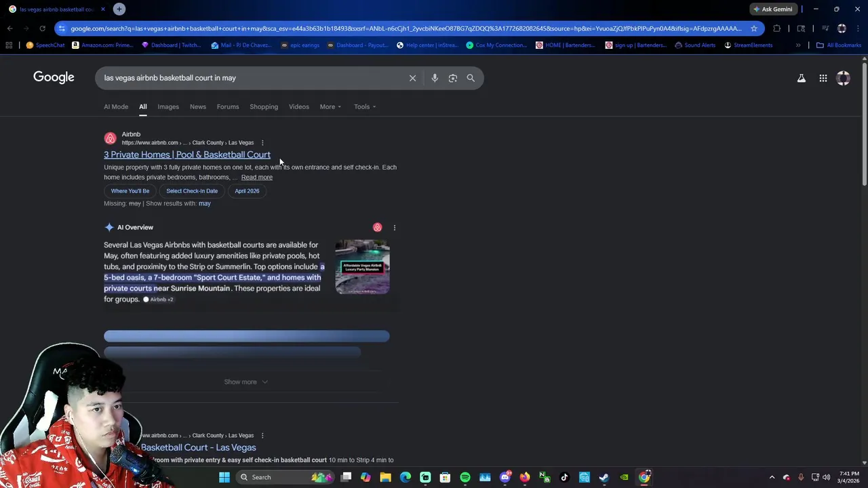The height and width of the screenshot is (488, 868).
Task: Open 'Basketball Court - Las Vegas' result link
Action: click(198, 447)
